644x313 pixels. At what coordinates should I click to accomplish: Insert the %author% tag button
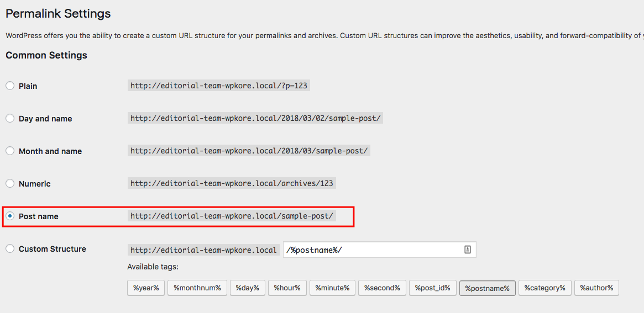[596, 288]
